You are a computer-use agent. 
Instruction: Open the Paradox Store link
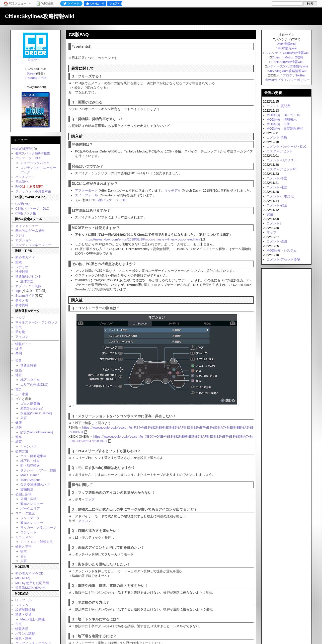(36, 78)
